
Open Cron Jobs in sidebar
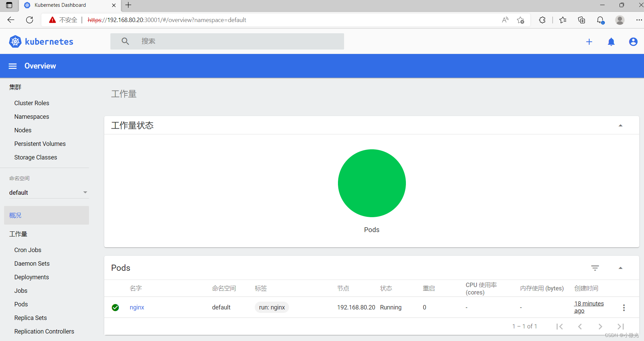point(28,250)
